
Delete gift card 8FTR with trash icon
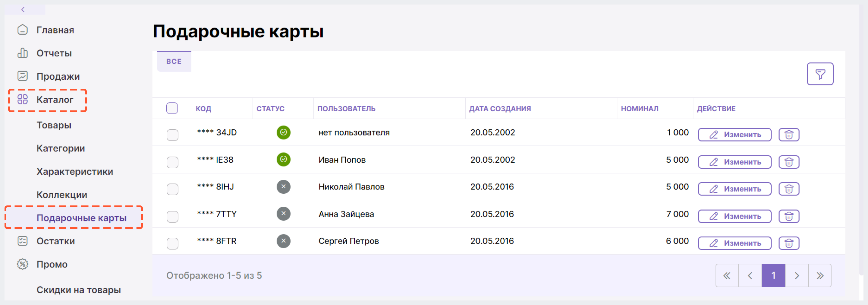coord(789,243)
